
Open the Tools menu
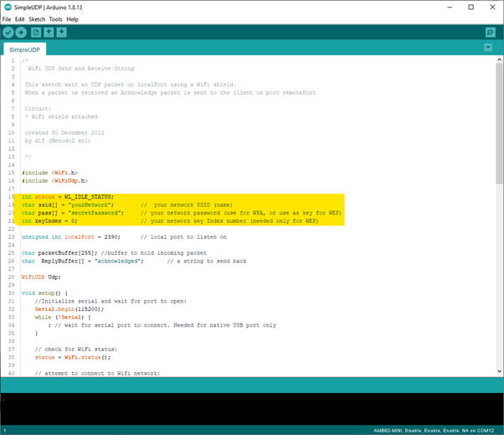[x=55, y=18]
